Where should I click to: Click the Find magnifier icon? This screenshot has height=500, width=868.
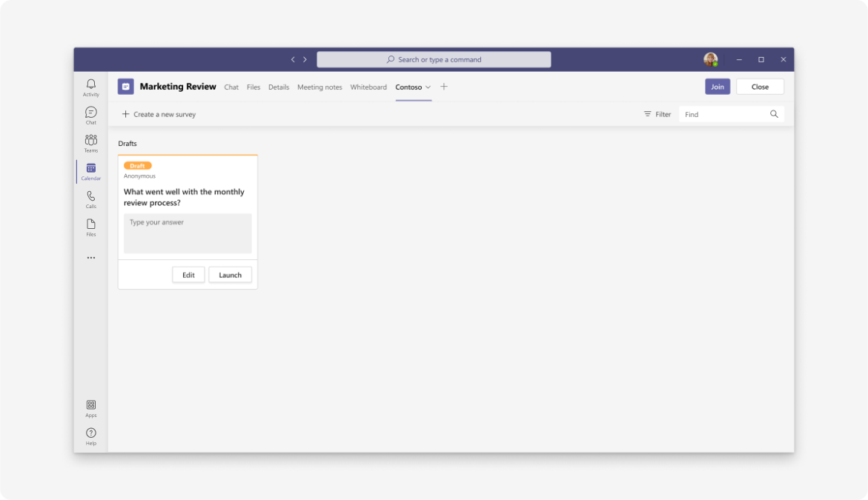(x=774, y=114)
